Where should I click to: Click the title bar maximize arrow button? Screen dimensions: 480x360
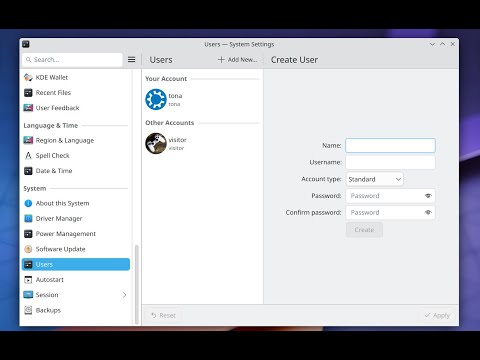point(443,44)
